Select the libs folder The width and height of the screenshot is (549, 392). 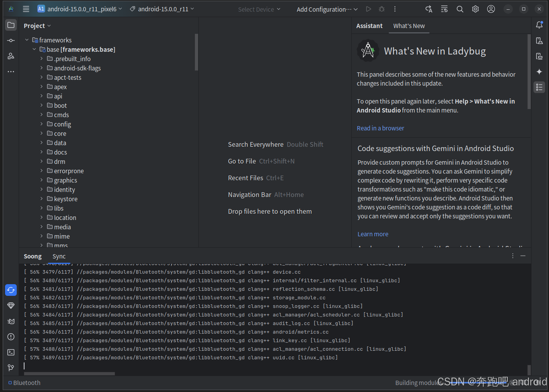click(59, 208)
